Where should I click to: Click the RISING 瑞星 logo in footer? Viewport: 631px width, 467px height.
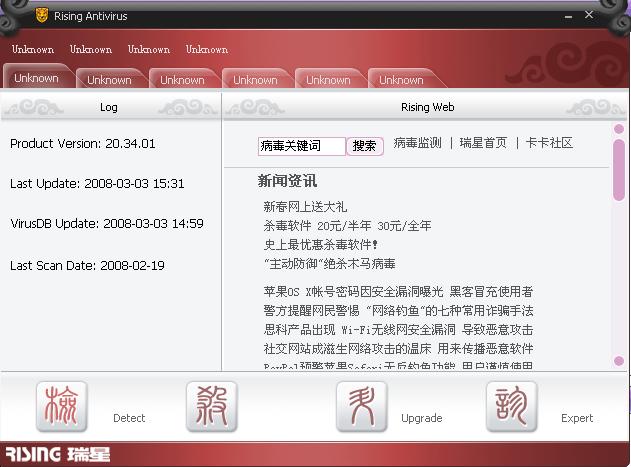click(x=58, y=454)
